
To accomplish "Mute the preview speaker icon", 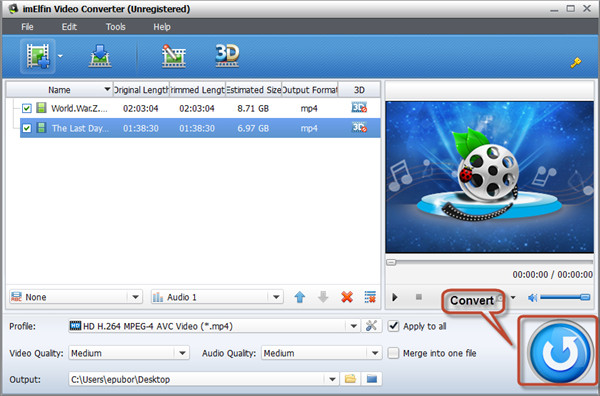I will [533, 297].
